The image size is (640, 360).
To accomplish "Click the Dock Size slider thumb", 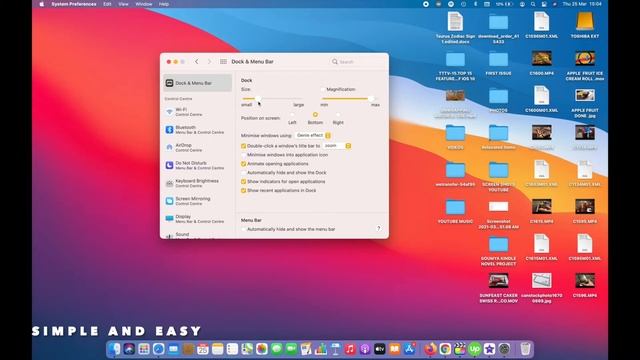I will (x=258, y=99).
